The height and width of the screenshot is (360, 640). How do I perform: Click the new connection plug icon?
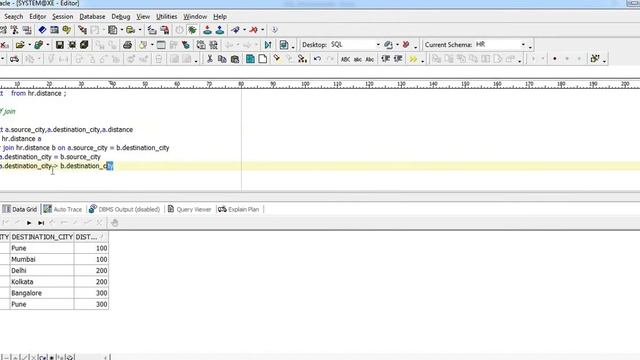click(235, 30)
